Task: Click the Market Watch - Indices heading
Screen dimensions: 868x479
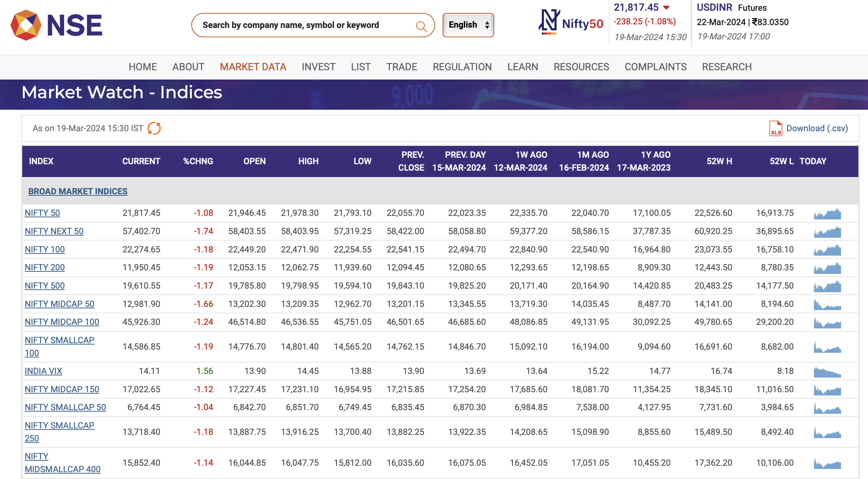Action: [x=122, y=93]
